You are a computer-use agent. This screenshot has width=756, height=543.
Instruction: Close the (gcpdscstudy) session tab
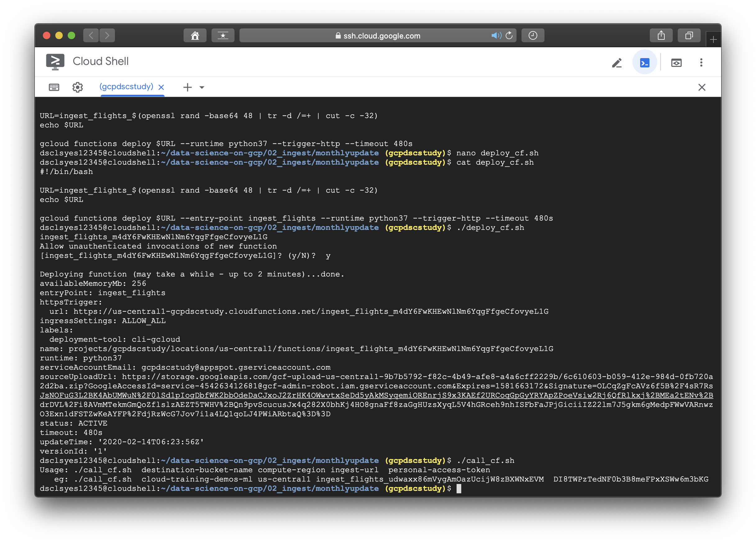161,87
